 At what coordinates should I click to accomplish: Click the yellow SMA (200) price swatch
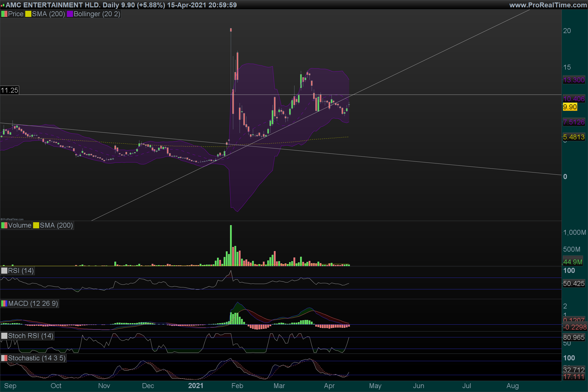click(28, 14)
